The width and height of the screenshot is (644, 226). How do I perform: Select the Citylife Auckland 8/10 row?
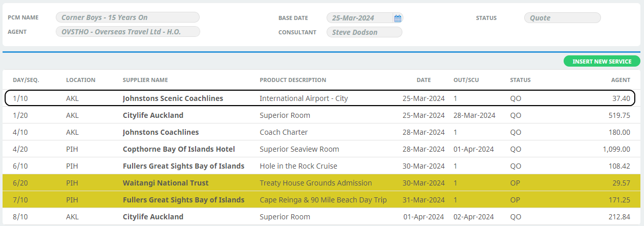[x=321, y=217]
